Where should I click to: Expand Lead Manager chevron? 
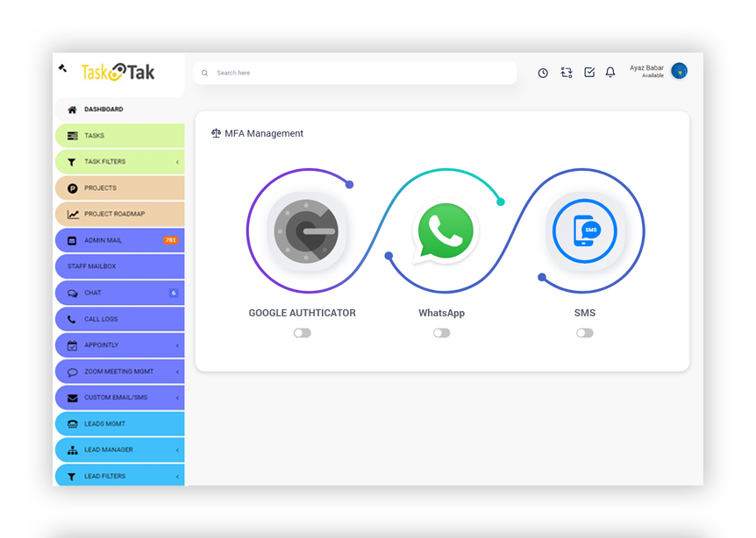(x=177, y=450)
